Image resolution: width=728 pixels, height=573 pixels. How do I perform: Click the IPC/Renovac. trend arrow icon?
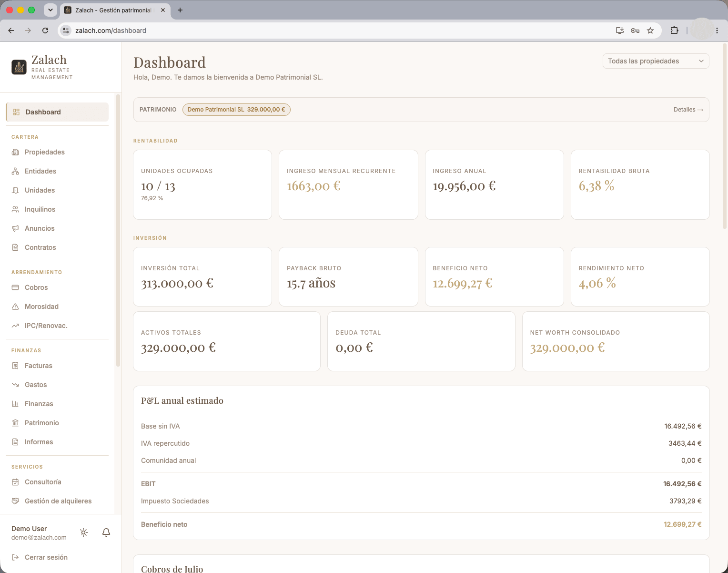[x=15, y=326]
